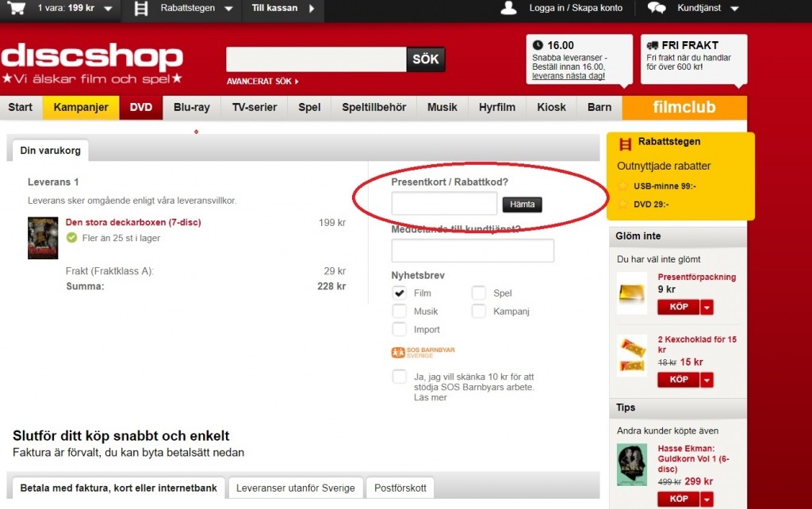Click the main search input field

(316, 59)
